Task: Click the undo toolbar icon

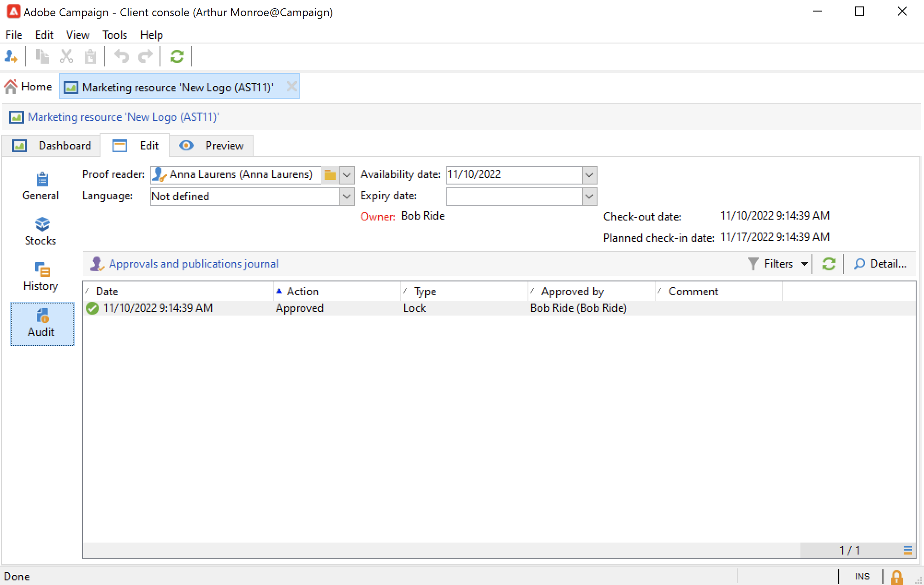Action: click(122, 56)
